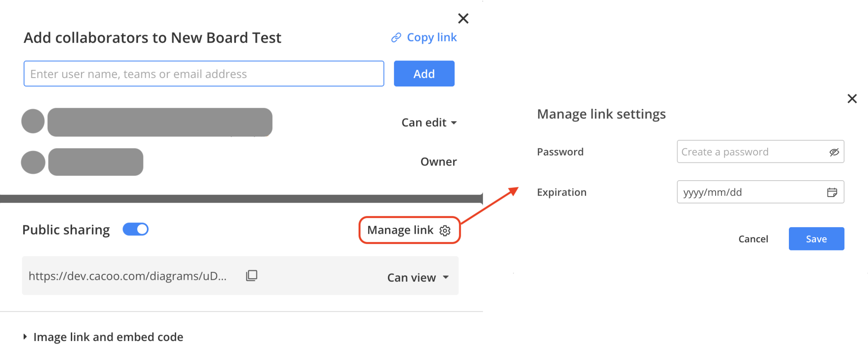Image resolution: width=868 pixels, height=362 pixels.
Task: Click the Copy link text
Action: (x=432, y=38)
